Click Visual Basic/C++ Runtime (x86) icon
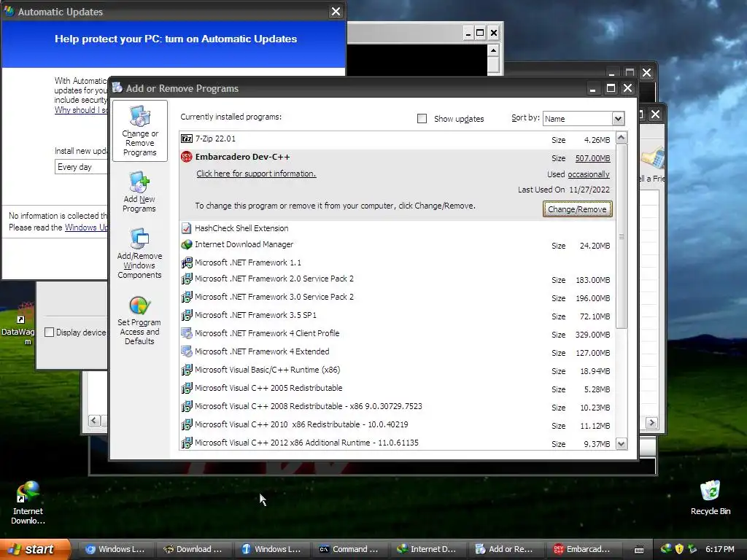Screen dimensions: 747x560 pos(187,370)
